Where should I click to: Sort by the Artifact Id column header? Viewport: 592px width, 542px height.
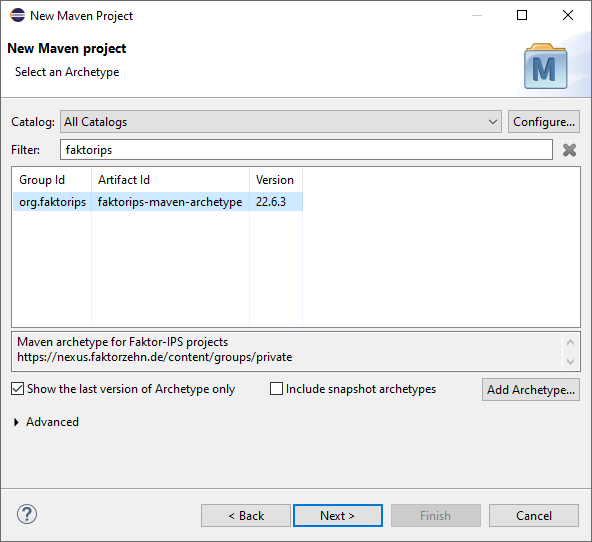[170, 180]
